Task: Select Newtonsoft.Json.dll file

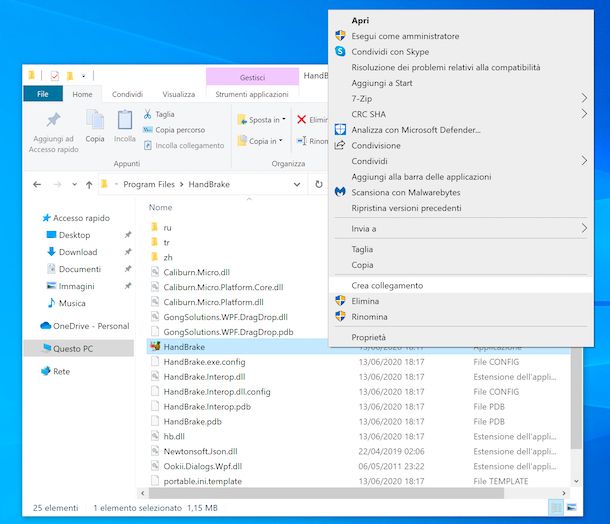Action: click(x=194, y=452)
